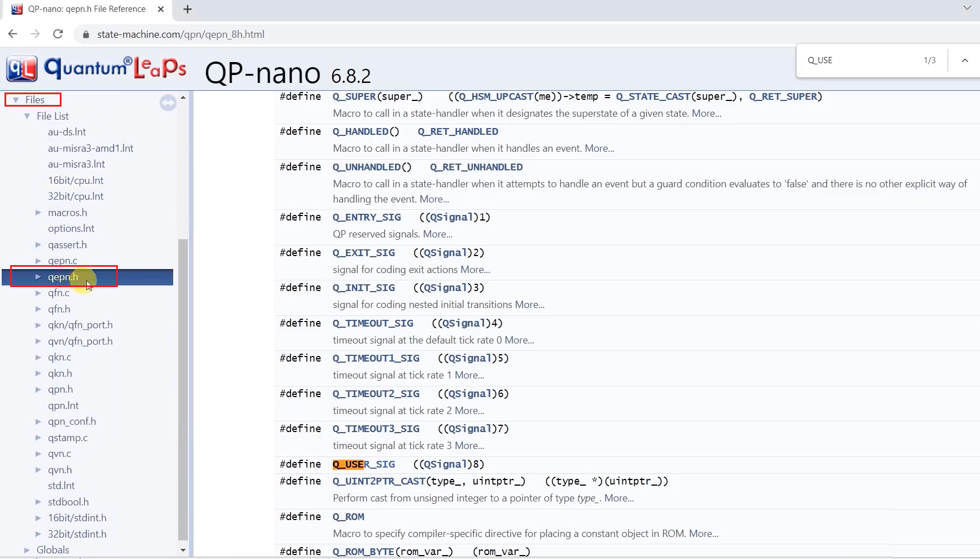Select qpn_conf.h in tree
This screenshot has width=980, height=559.
coord(72,421)
